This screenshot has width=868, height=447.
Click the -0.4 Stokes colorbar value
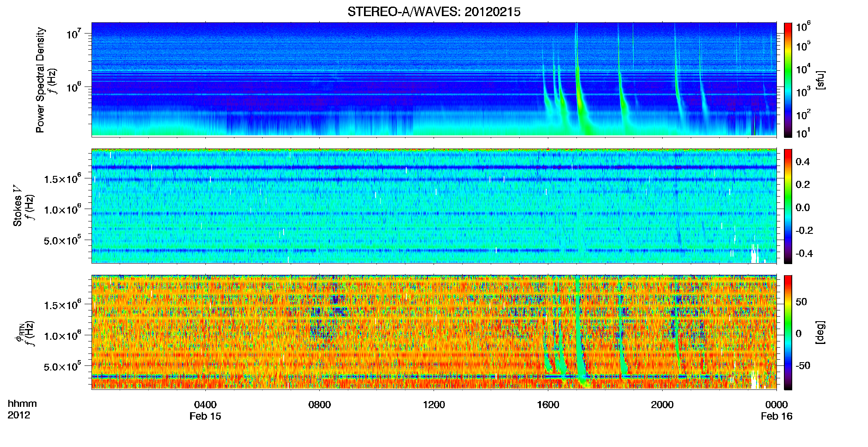804,253
